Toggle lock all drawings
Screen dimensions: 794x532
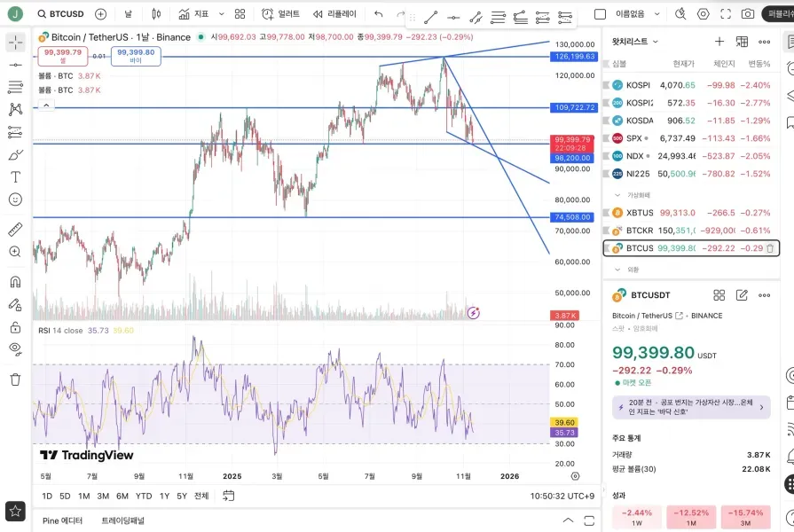16,327
